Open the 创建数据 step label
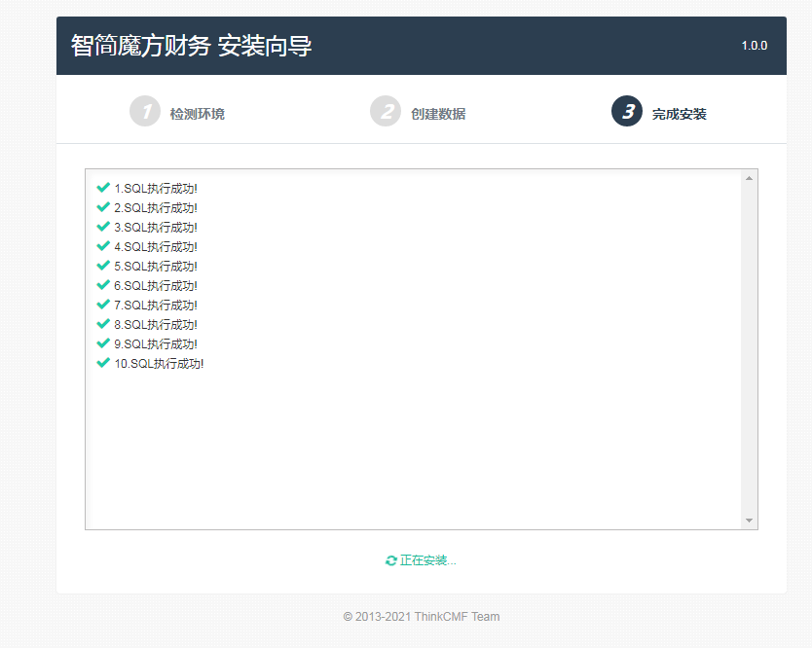812x648 pixels. click(x=441, y=111)
